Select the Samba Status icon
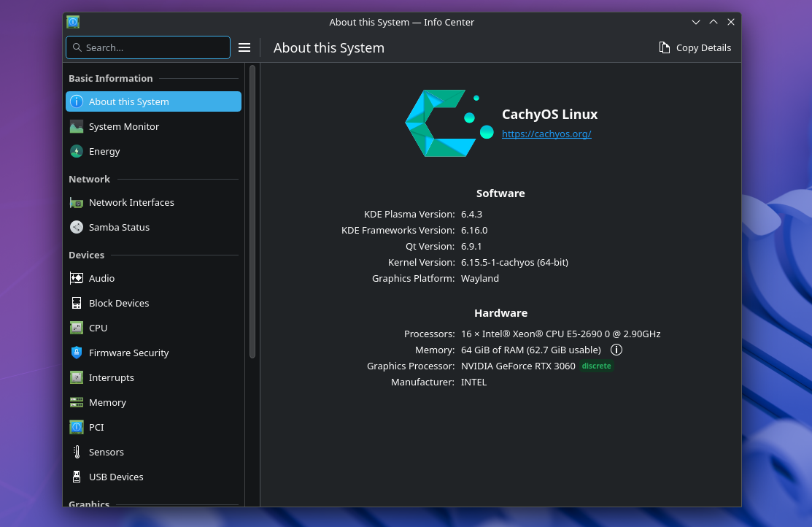 [x=77, y=228]
